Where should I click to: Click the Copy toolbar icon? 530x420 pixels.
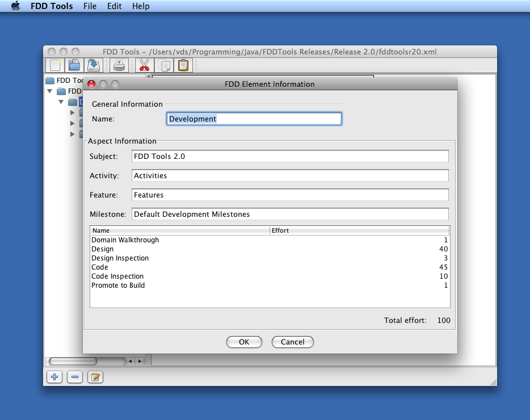tap(164, 65)
